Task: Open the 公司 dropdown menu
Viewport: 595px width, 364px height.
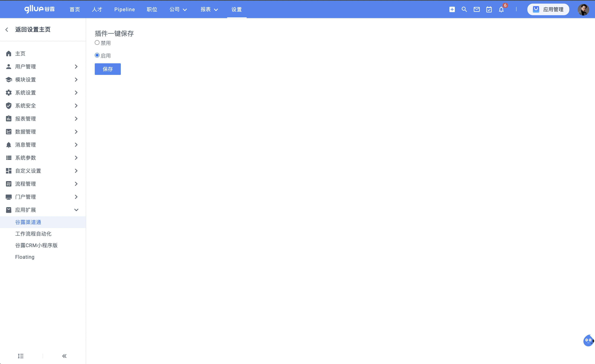Action: (x=178, y=9)
